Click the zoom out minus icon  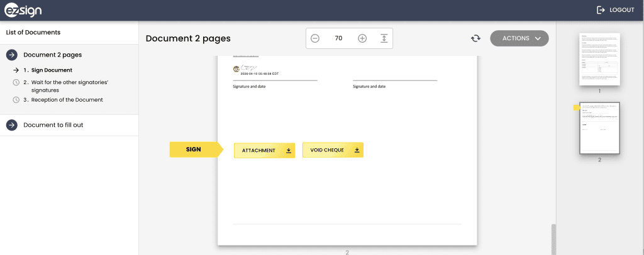pos(315,38)
